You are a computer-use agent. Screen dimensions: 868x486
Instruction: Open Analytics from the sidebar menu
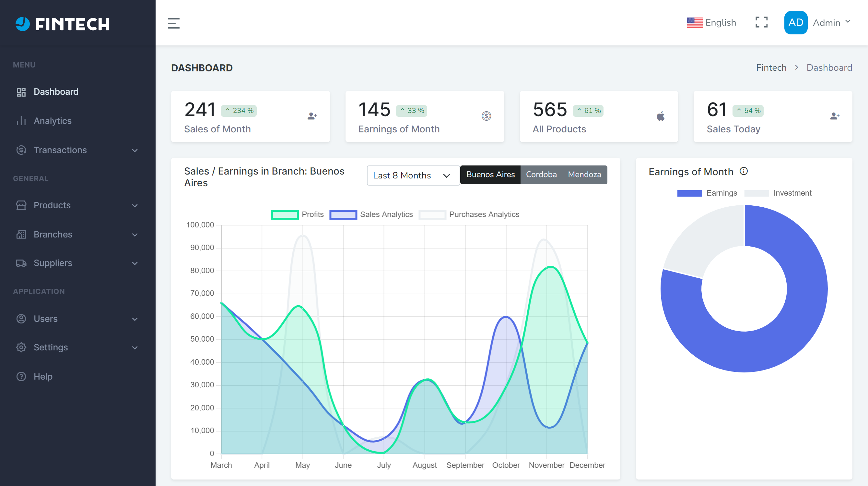point(53,121)
